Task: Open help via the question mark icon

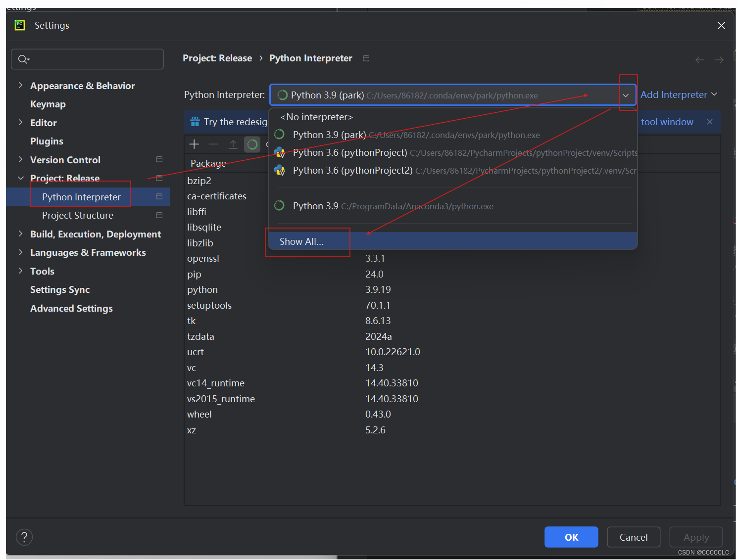Action: pos(24,537)
